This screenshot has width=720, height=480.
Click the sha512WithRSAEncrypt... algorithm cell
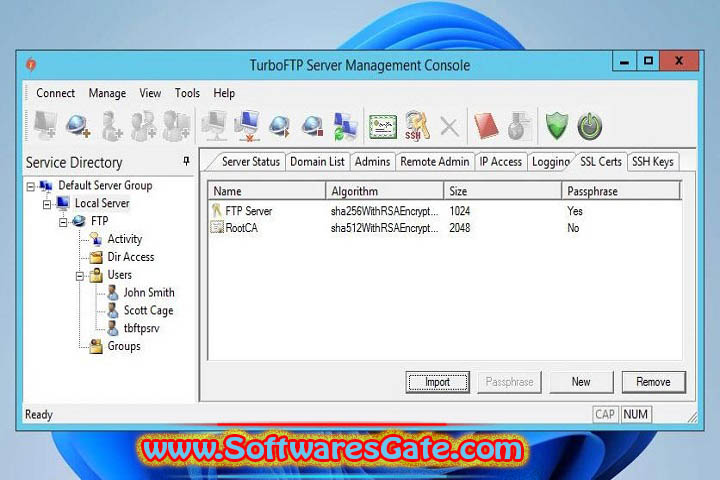(x=384, y=228)
